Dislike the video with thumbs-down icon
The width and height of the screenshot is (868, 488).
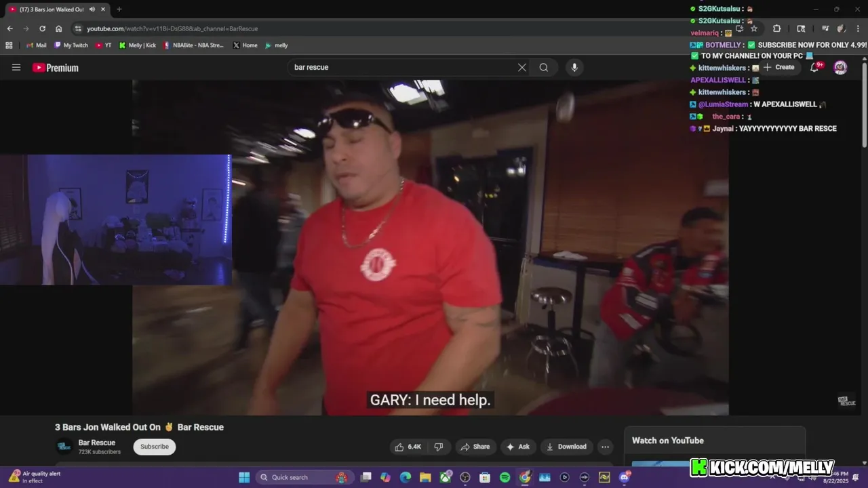pyautogui.click(x=439, y=447)
